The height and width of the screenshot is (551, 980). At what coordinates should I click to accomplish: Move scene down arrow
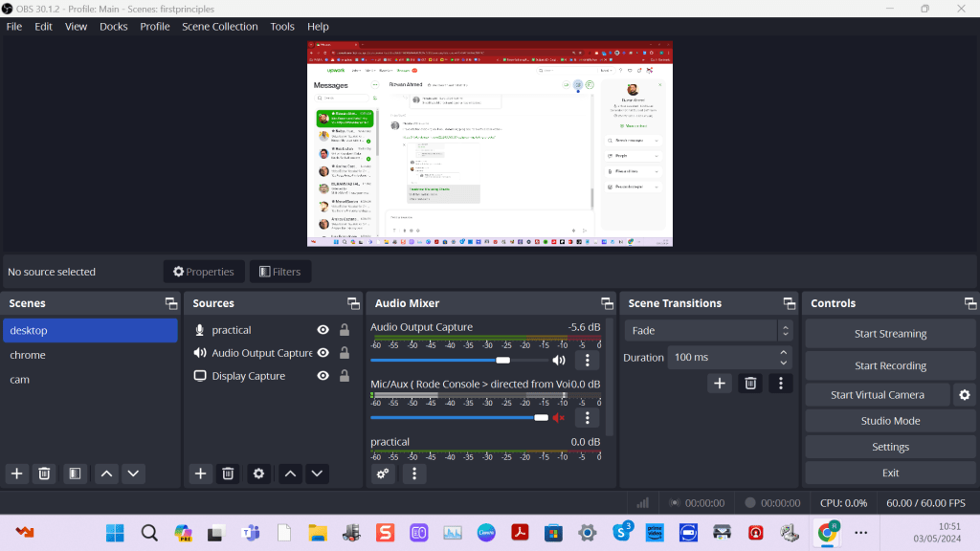point(133,474)
